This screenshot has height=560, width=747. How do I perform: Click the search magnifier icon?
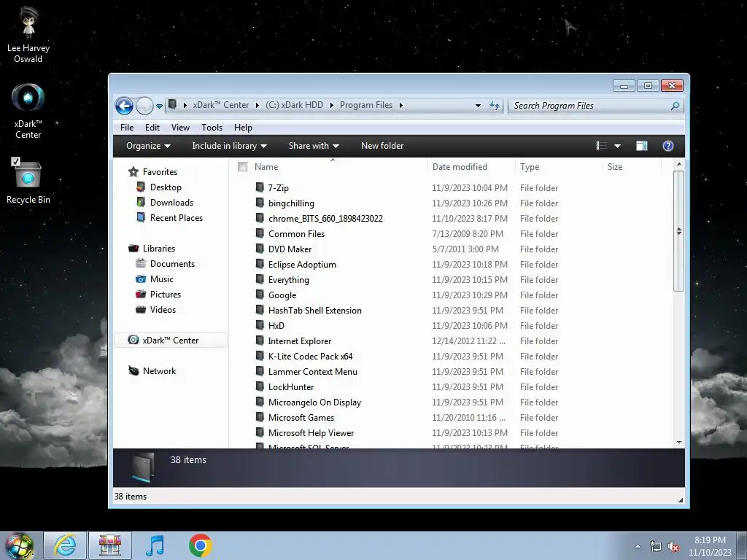click(675, 106)
